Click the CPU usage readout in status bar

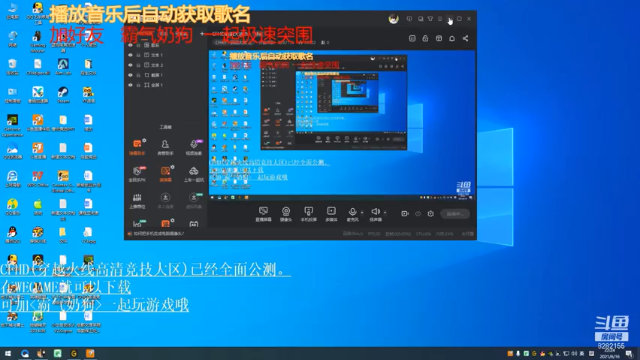(423, 234)
